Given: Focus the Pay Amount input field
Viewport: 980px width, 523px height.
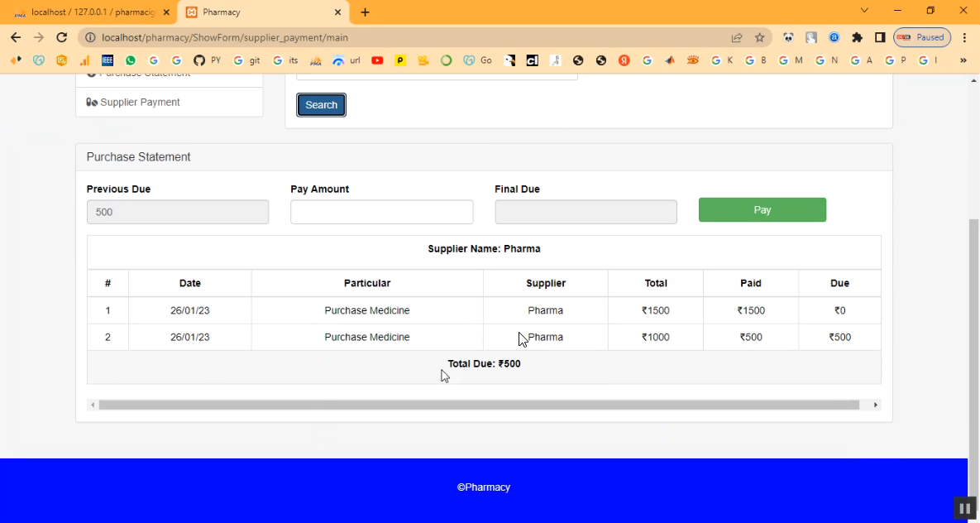Looking at the screenshot, I should click(381, 212).
